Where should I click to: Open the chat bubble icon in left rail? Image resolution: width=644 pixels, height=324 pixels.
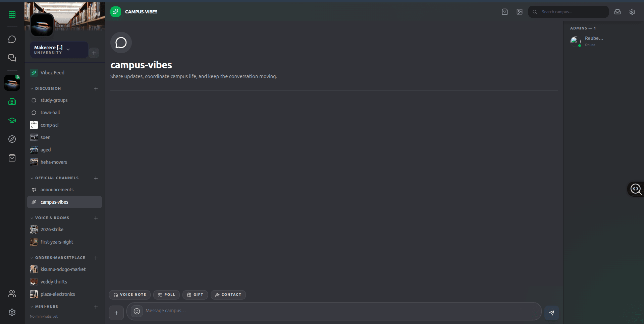coord(12,39)
